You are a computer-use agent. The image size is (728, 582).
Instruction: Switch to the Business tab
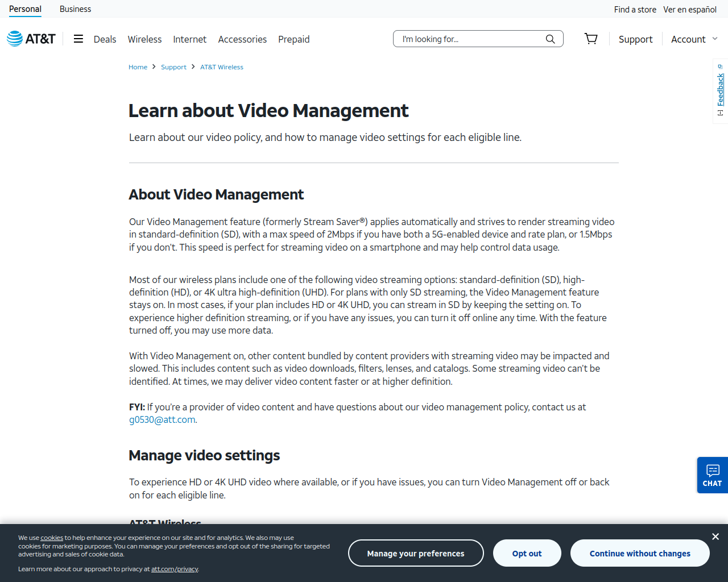click(x=75, y=9)
